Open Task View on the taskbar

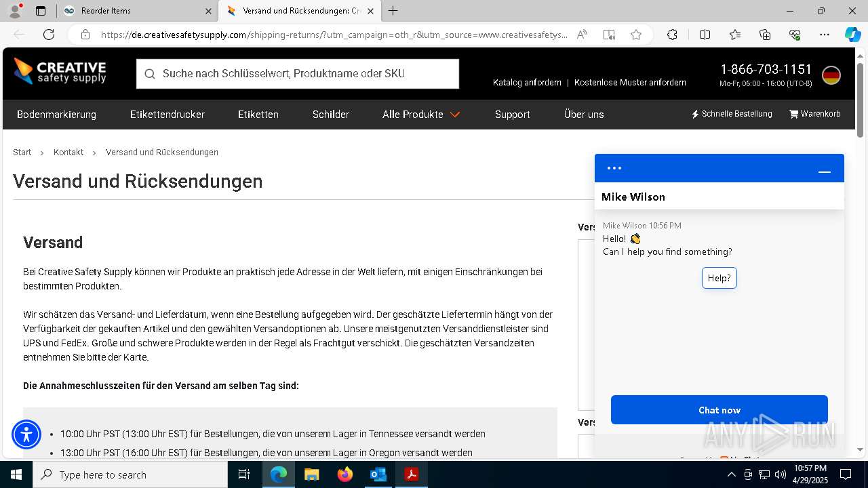coord(245,474)
